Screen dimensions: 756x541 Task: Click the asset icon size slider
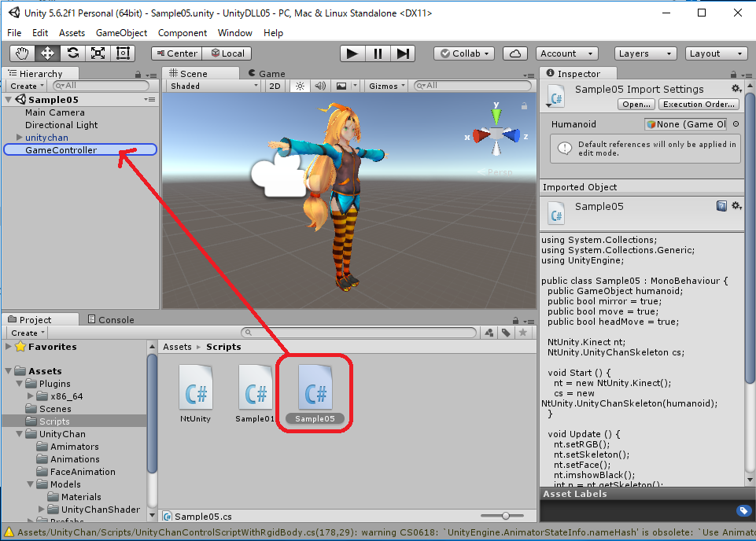tap(506, 516)
